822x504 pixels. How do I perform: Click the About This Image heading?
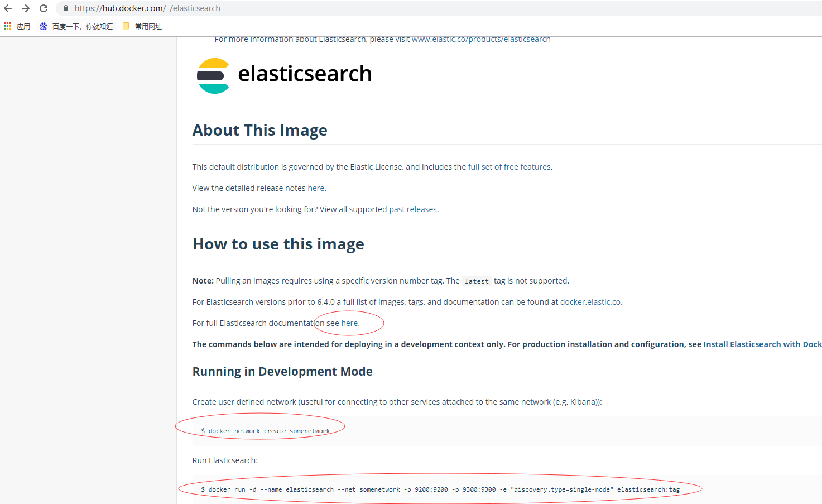point(260,130)
